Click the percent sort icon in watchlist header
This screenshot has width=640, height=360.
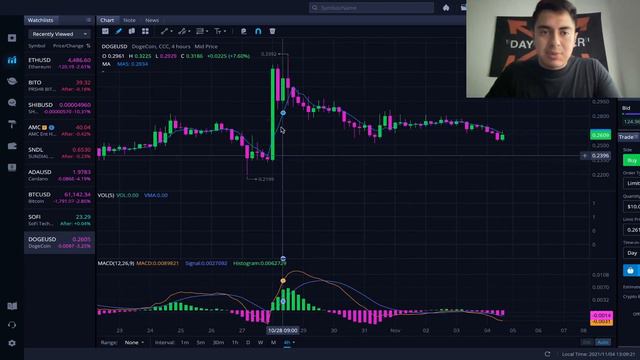point(88,46)
